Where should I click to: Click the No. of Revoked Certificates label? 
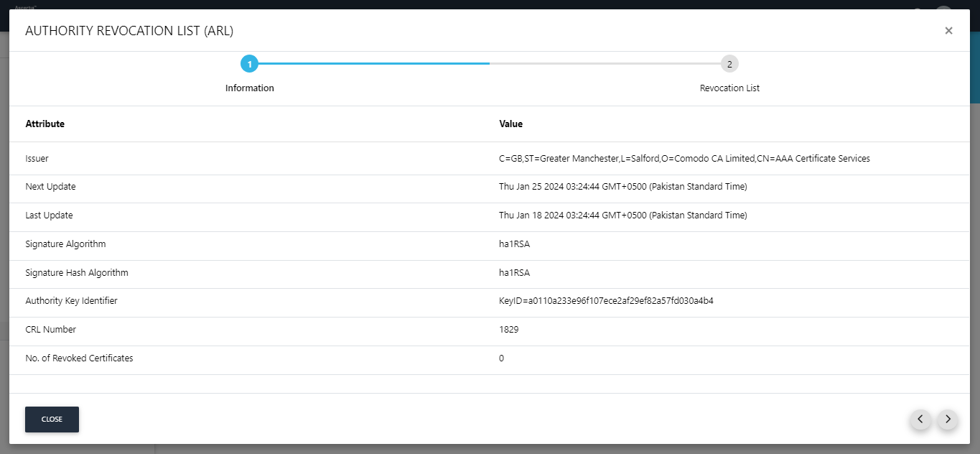(79, 358)
